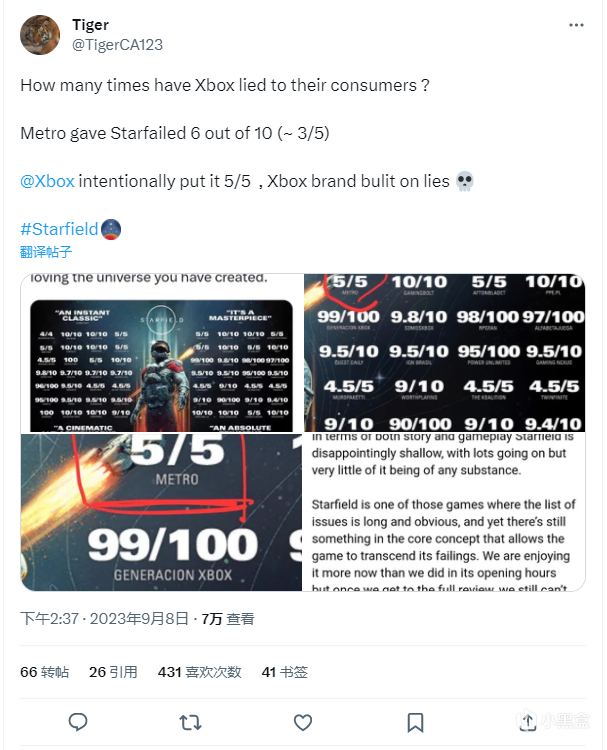Open the Starfield review scores poster image
The height and width of the screenshot is (750, 607).
[x=162, y=353]
